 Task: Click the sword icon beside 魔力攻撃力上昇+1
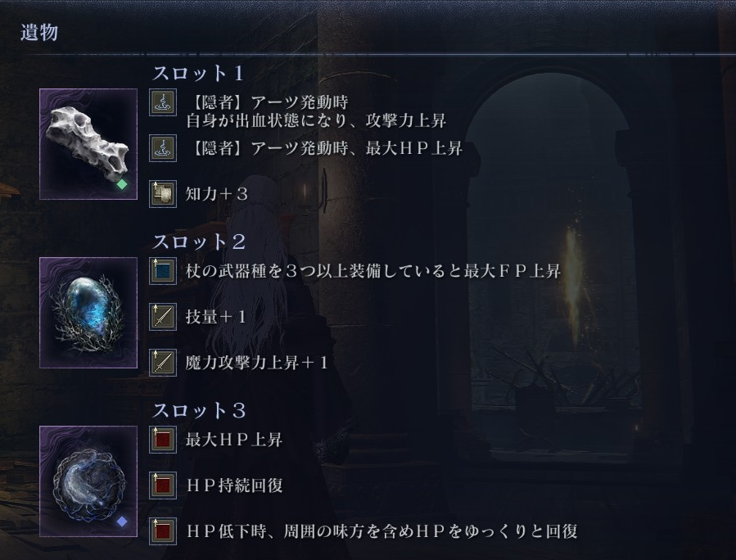click(x=163, y=363)
